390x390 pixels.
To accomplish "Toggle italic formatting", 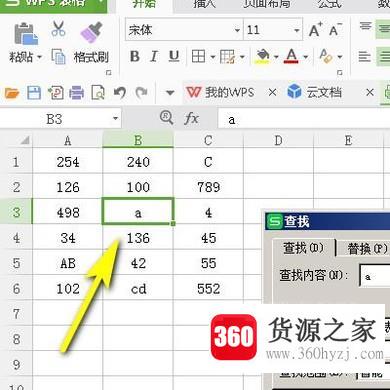I will pos(154,57).
